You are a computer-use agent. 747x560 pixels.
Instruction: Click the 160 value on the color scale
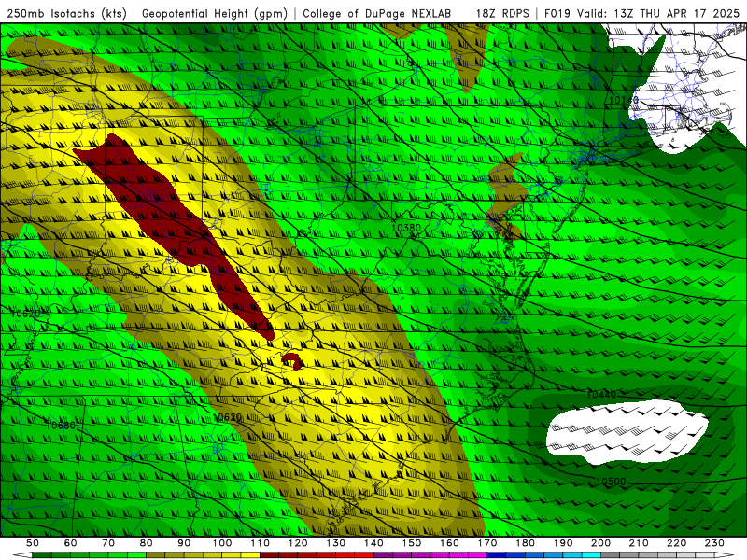(x=449, y=543)
